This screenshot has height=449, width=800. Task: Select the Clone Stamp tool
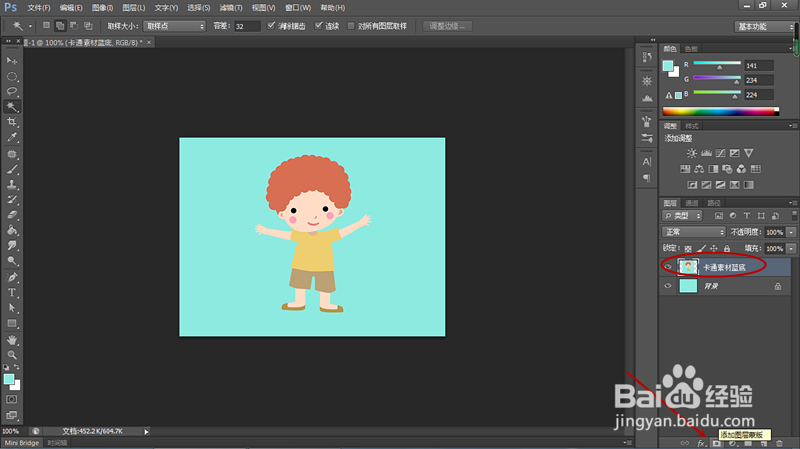(x=12, y=184)
